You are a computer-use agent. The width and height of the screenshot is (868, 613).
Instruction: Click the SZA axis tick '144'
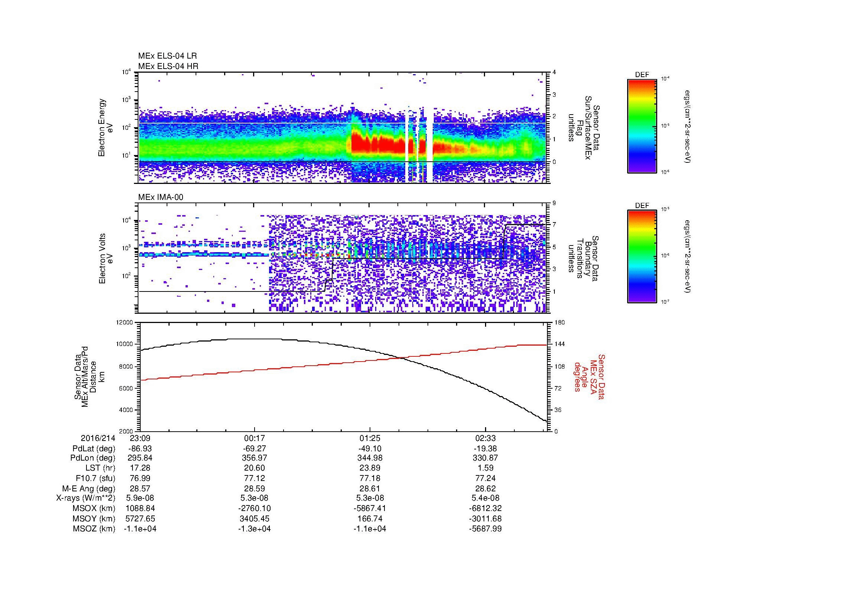tap(560, 344)
